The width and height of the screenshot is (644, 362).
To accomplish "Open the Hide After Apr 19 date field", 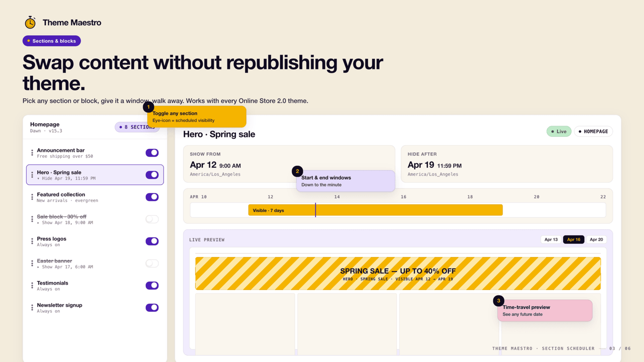I will pos(507,164).
